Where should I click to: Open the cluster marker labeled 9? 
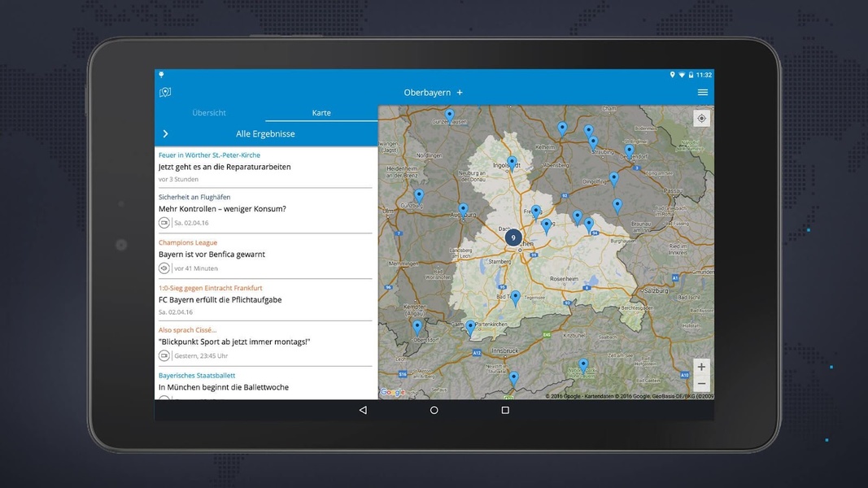coord(513,238)
